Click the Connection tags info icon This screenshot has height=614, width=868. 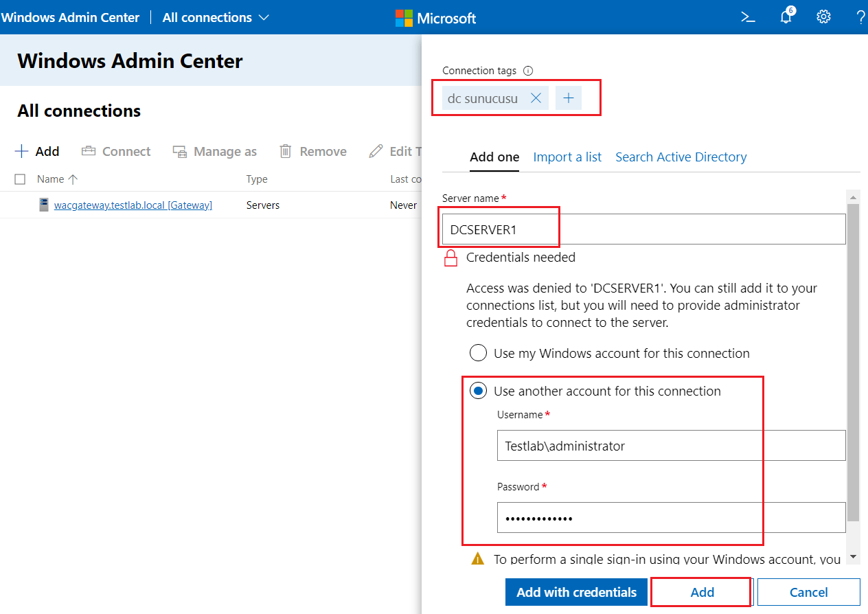click(x=528, y=71)
